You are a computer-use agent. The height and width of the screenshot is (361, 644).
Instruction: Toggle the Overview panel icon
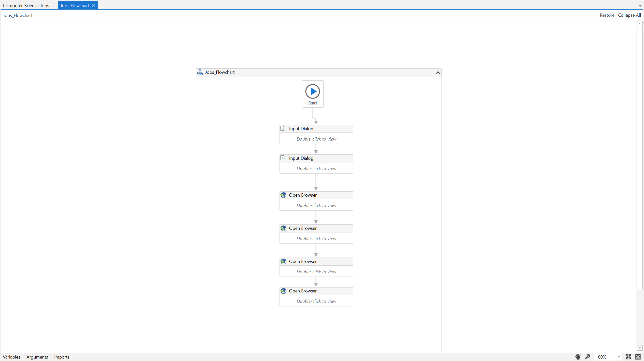[x=638, y=357]
